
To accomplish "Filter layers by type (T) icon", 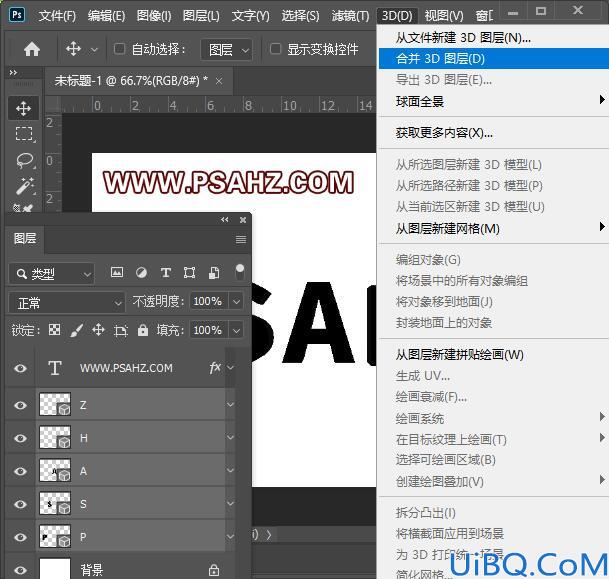I will click(166, 273).
